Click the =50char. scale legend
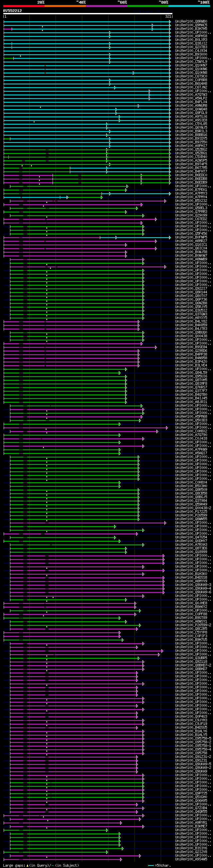Screen dimensions: 213x868 pyautogui.click(x=159, y=865)
